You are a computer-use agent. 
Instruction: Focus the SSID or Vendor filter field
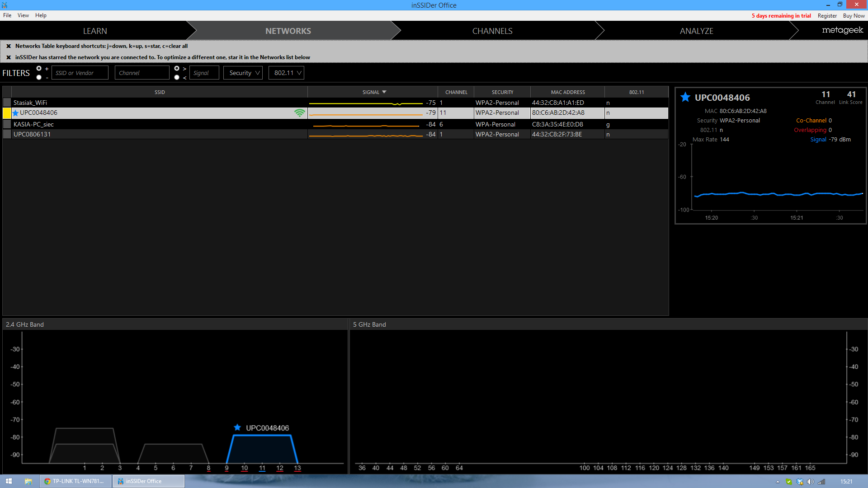point(80,73)
